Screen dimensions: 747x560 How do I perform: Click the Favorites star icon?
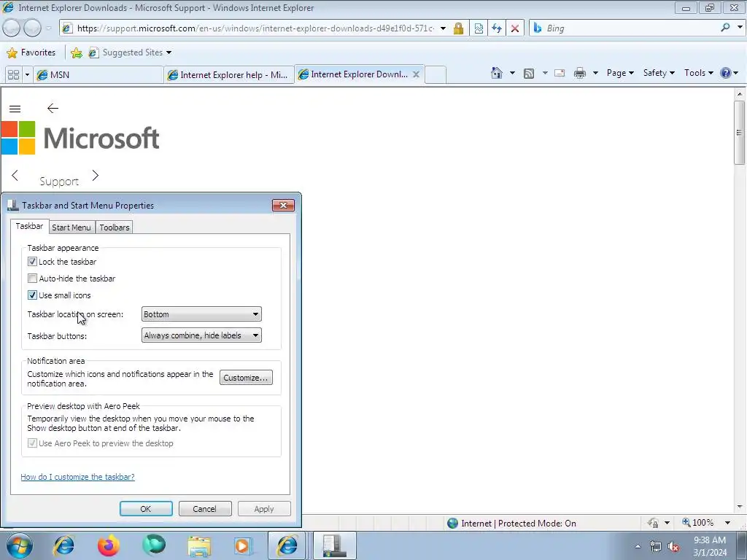pyautogui.click(x=12, y=52)
